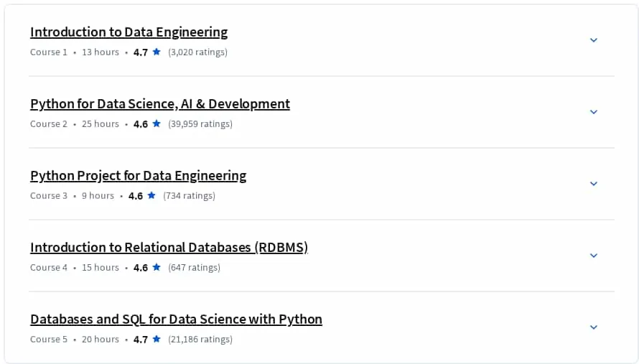Viewport: 639px width, 364px height.
Task: Open Python for Data Science, AI & Development
Action: pos(160,104)
